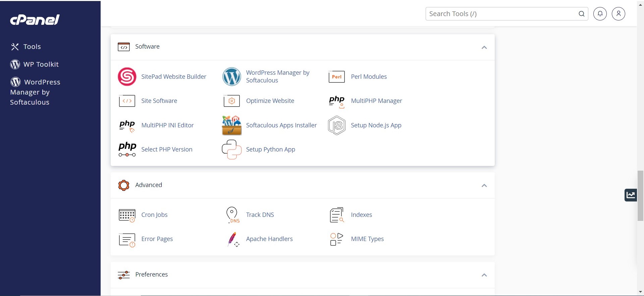Open the Track DNS link
Viewport: 644px width, 296px height.
260,215
